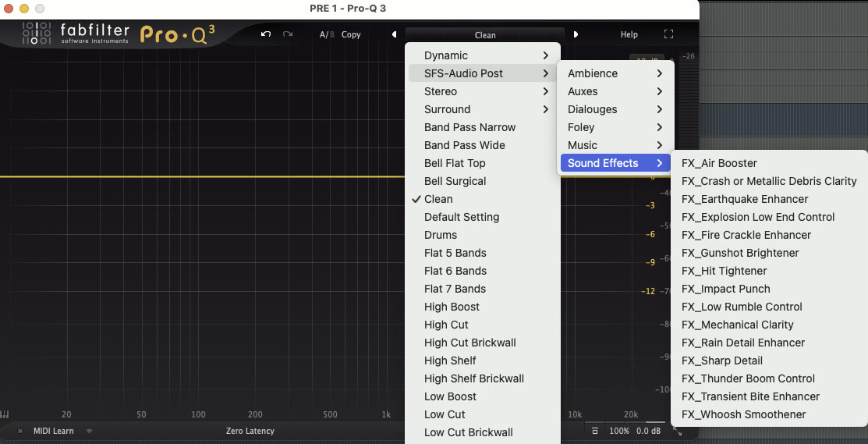Open the Zero Latency processing mode menu

[250, 431]
